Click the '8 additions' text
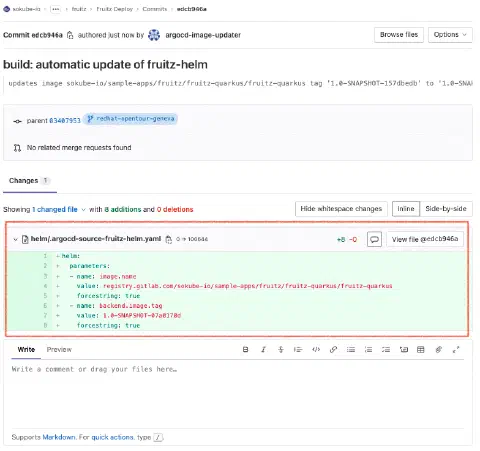Screen dimensions: 480x451 (123, 210)
